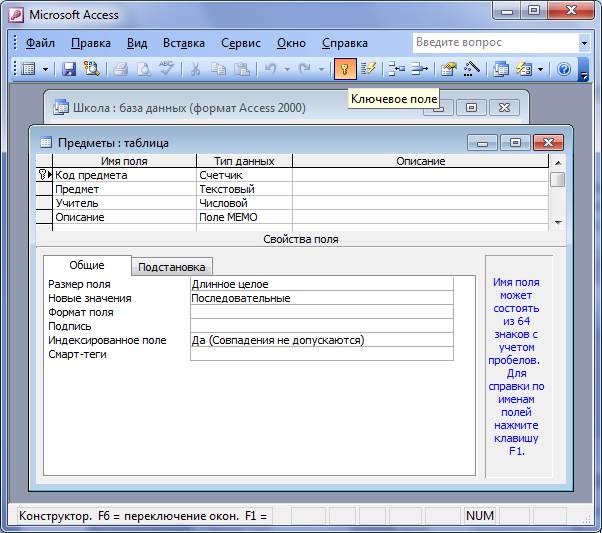Minimize the 'Предметы : таблица' window
This screenshot has height=533, width=602.
pyautogui.click(x=483, y=143)
